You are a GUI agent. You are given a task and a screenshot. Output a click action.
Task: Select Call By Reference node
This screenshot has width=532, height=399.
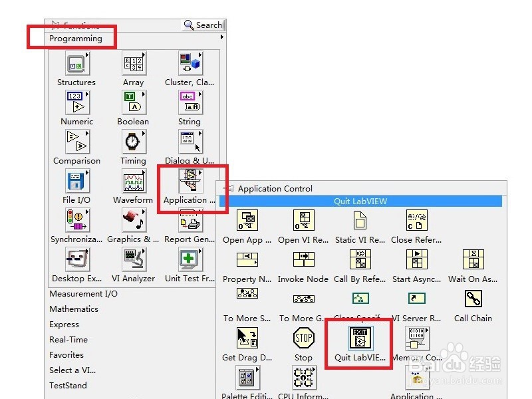point(360,259)
